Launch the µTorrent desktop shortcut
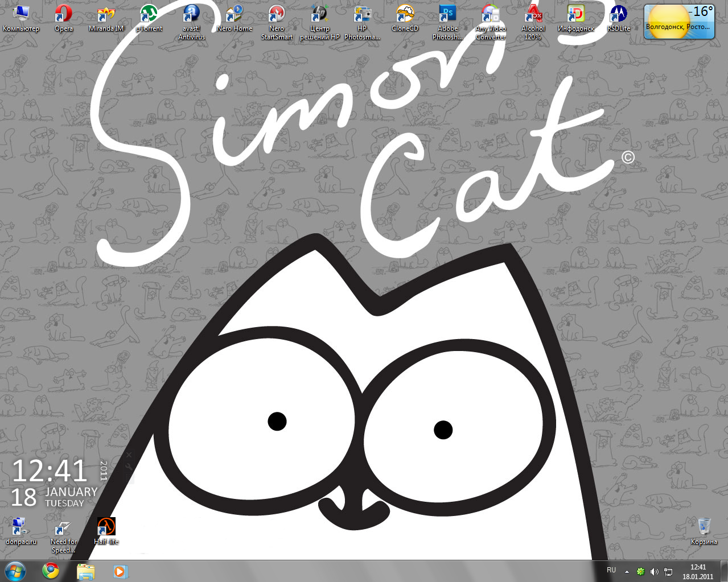Screen dimensions: 728x582 149,19
